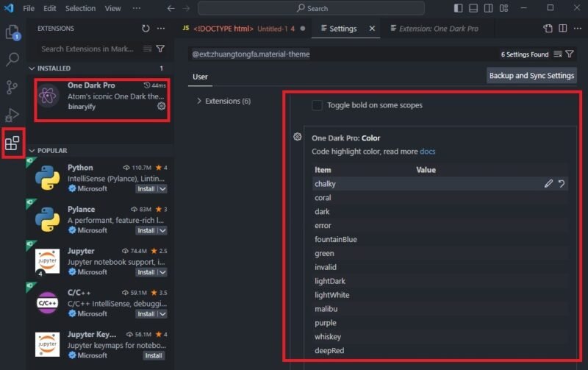Toggle primary side bar layout icon

click(458, 8)
